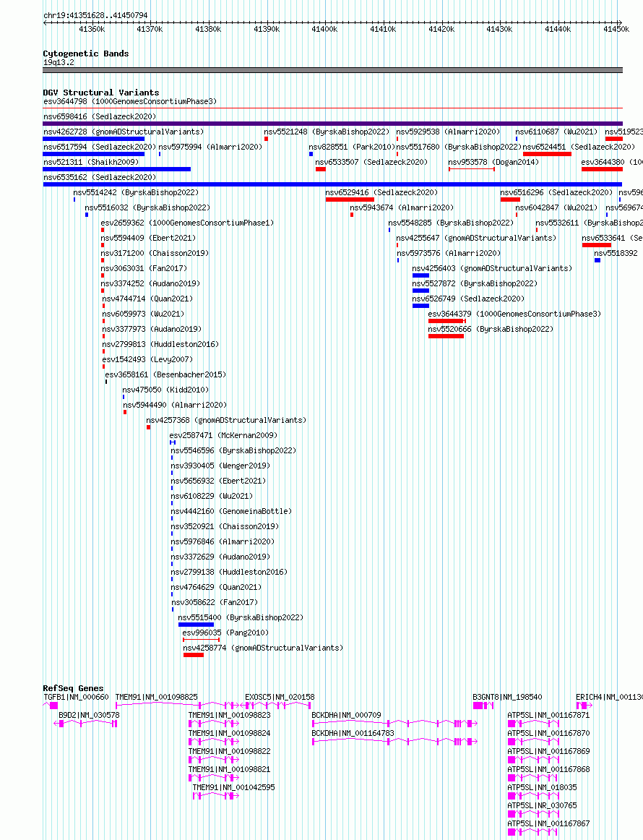The width and height of the screenshot is (643, 840).
Task: Click the 41400k ruler position
Action: coord(324,29)
